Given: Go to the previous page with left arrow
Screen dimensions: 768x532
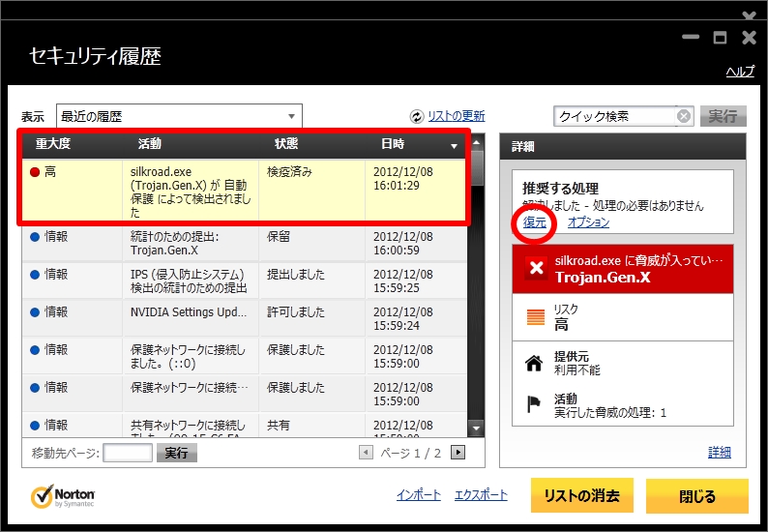Looking at the screenshot, I should click(366, 452).
